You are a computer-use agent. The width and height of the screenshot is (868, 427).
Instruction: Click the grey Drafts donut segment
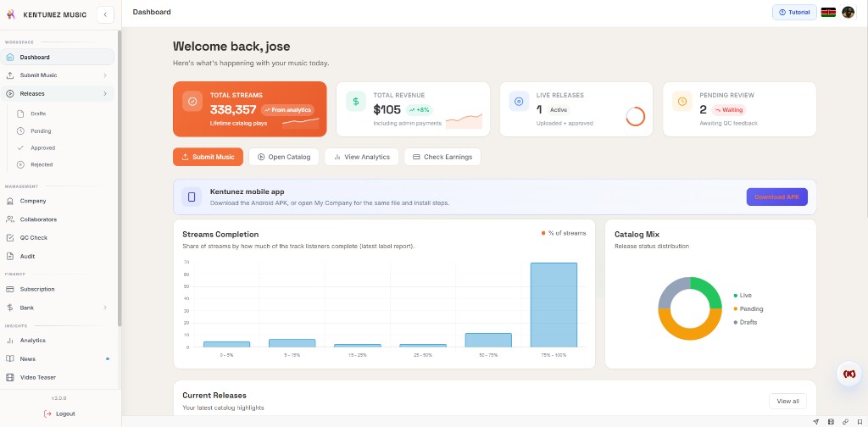(x=670, y=290)
